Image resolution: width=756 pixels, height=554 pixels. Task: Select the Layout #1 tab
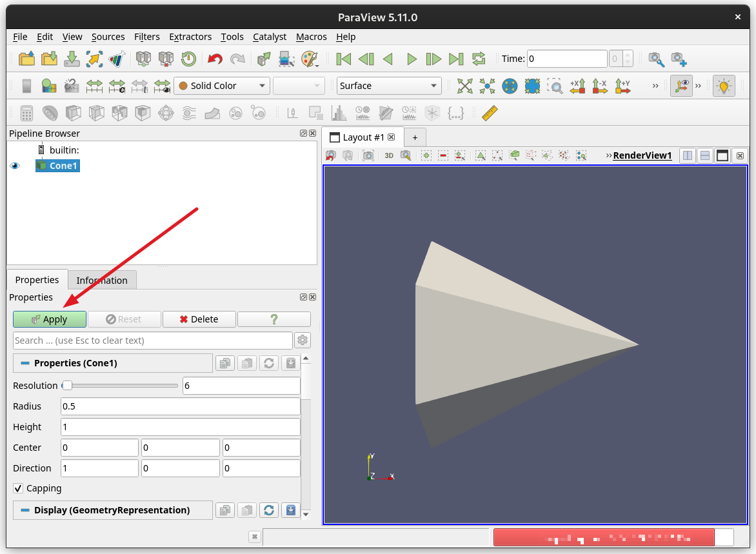pos(363,137)
